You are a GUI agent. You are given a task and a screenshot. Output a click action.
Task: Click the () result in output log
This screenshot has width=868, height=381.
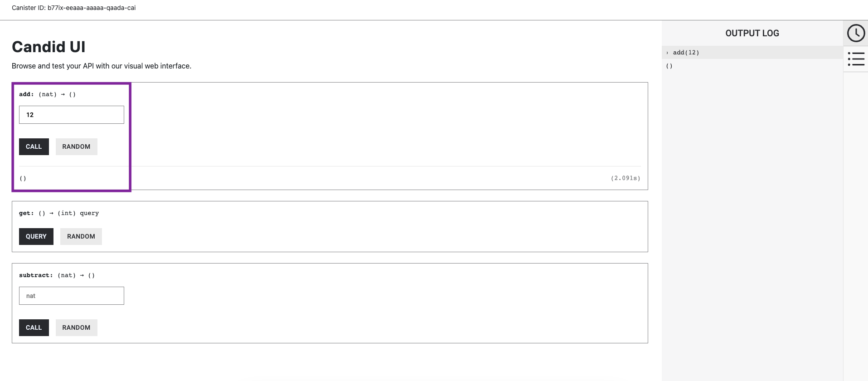[669, 66]
